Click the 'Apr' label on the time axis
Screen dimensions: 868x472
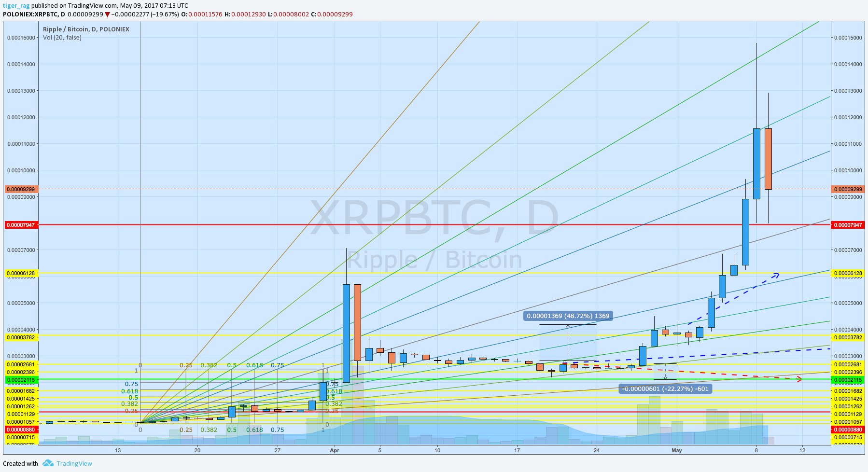point(335,450)
